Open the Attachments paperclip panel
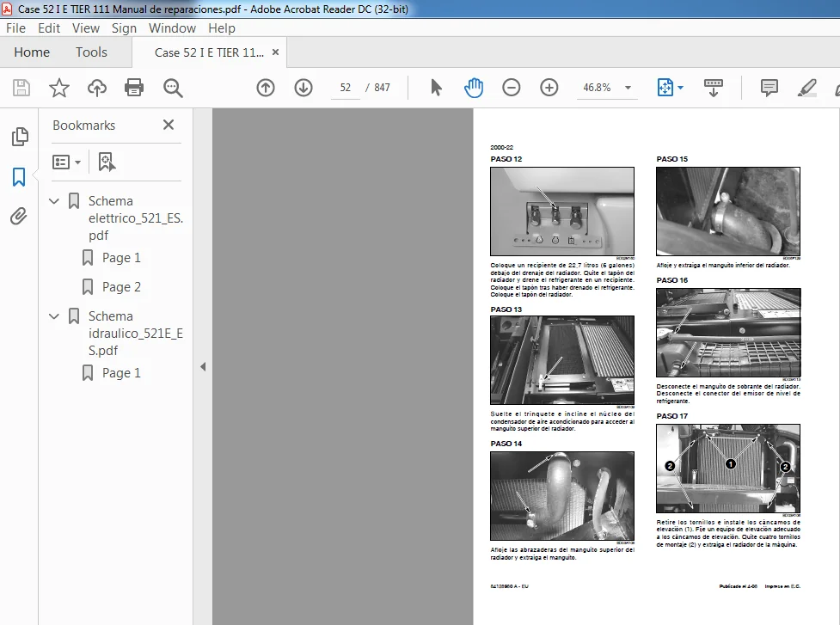Screen dimensions: 840x625 19,217
